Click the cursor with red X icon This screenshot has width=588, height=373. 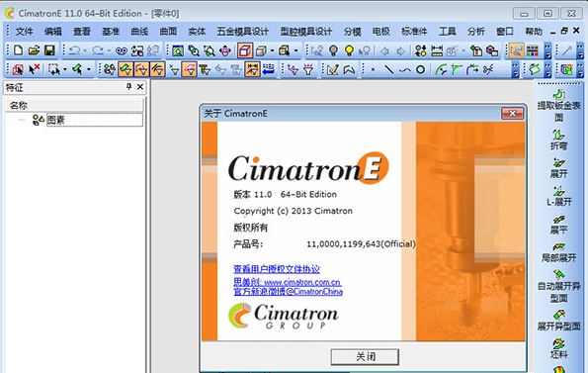[x=35, y=69]
